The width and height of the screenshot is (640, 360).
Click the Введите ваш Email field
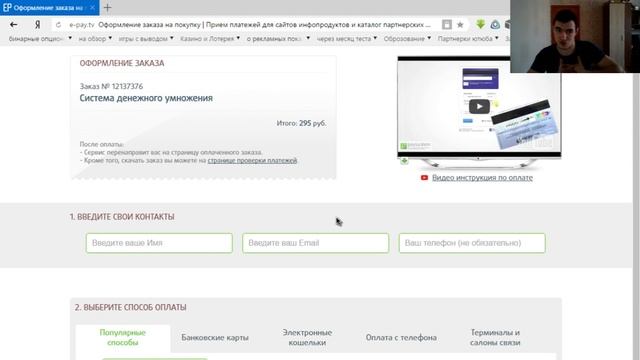pyautogui.click(x=316, y=243)
